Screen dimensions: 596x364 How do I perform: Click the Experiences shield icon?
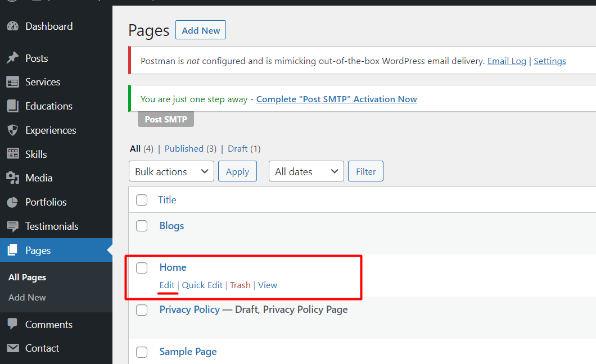[12, 130]
